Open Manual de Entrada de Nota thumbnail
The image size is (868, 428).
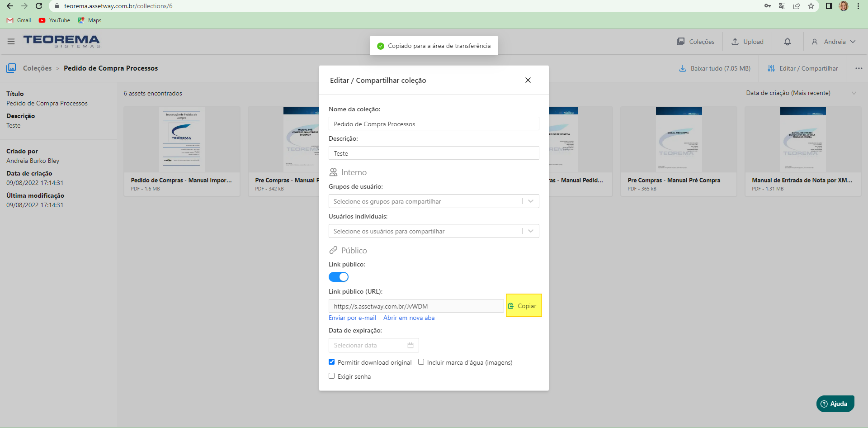803,139
